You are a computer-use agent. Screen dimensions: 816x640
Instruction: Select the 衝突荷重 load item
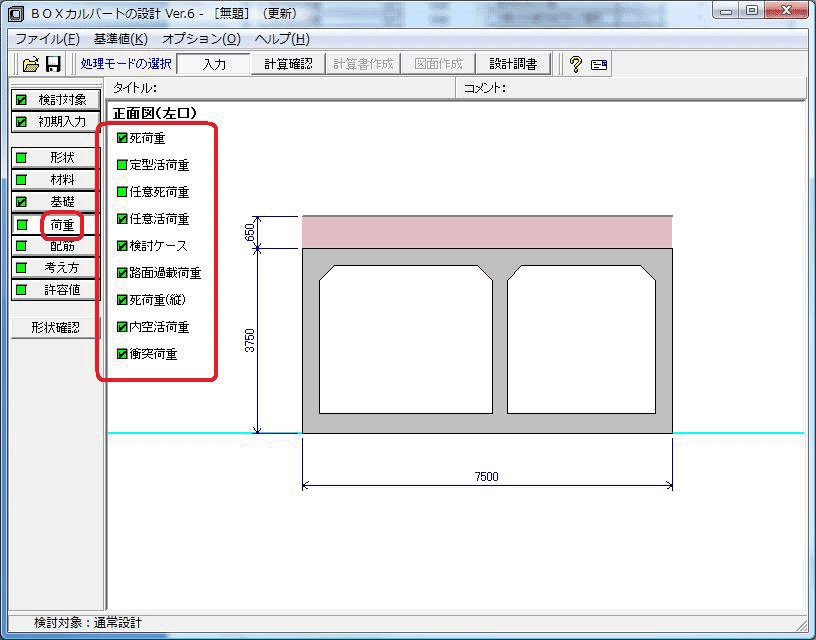tap(147, 354)
